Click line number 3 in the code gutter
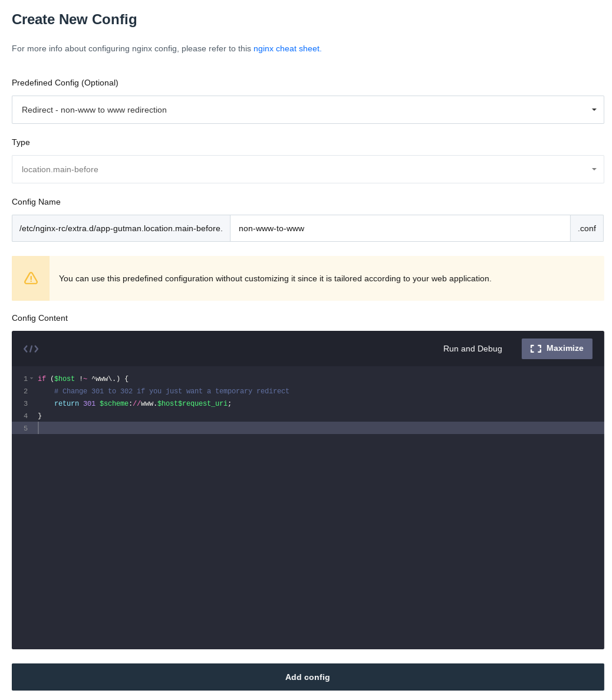612x700 pixels. (x=25, y=403)
